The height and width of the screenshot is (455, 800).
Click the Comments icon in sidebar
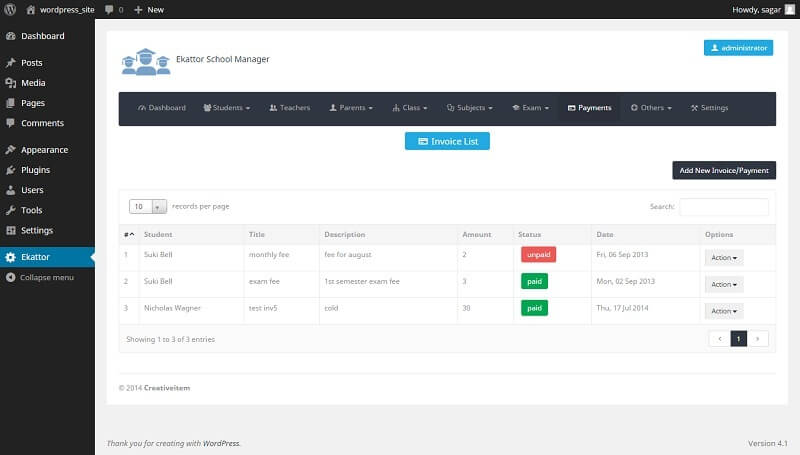click(11, 123)
